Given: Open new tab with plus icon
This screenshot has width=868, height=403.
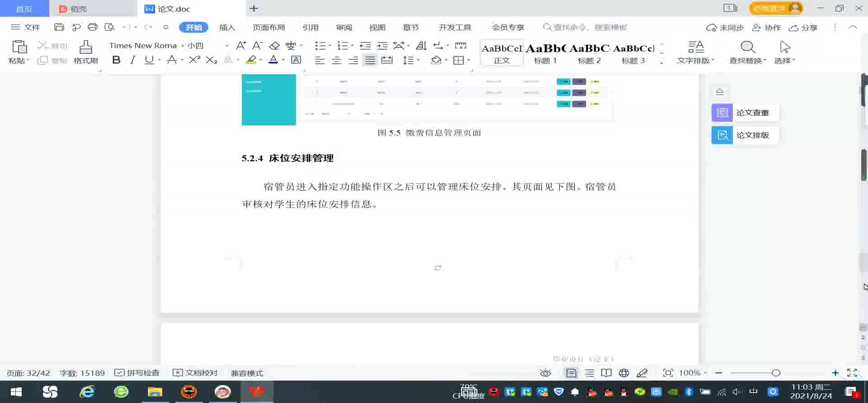Looking at the screenshot, I should coord(254,9).
